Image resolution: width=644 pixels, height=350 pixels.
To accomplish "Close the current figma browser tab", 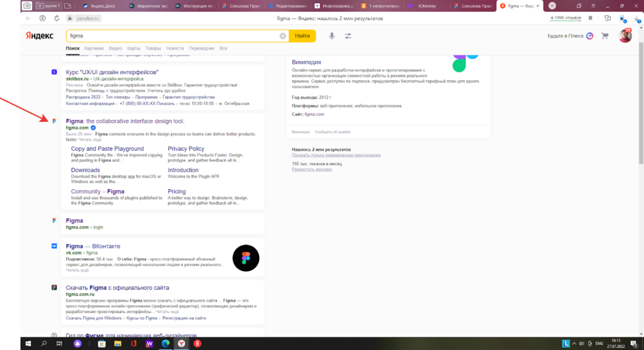I will pyautogui.click(x=538, y=6).
